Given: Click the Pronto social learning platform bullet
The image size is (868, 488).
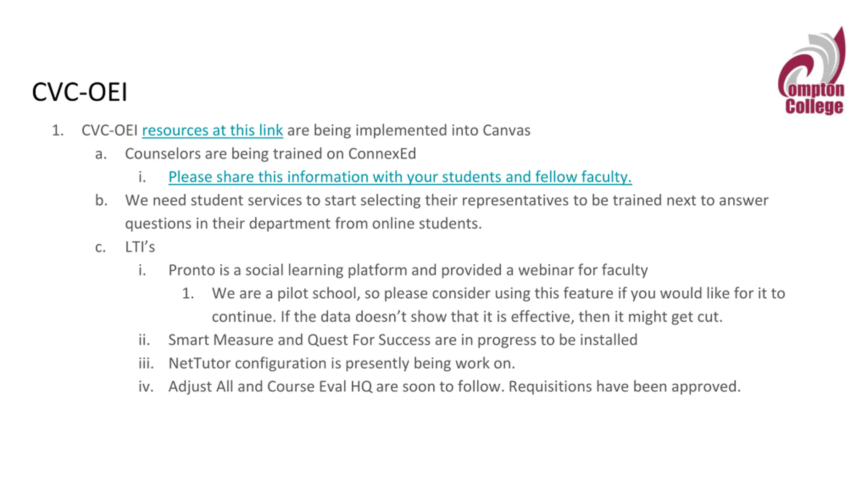Looking at the screenshot, I should (408, 270).
